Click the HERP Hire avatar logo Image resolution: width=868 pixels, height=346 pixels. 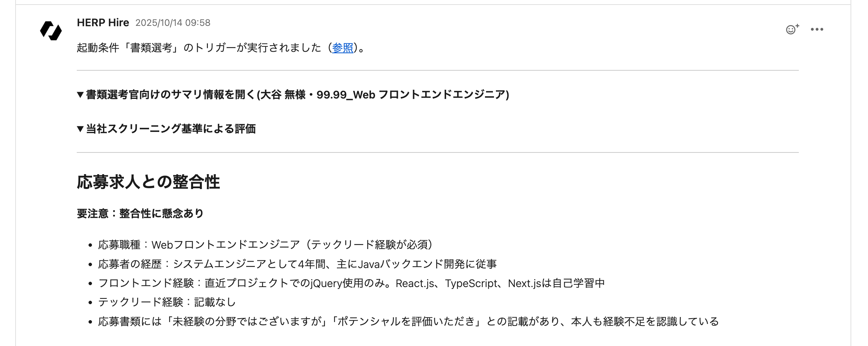(51, 31)
